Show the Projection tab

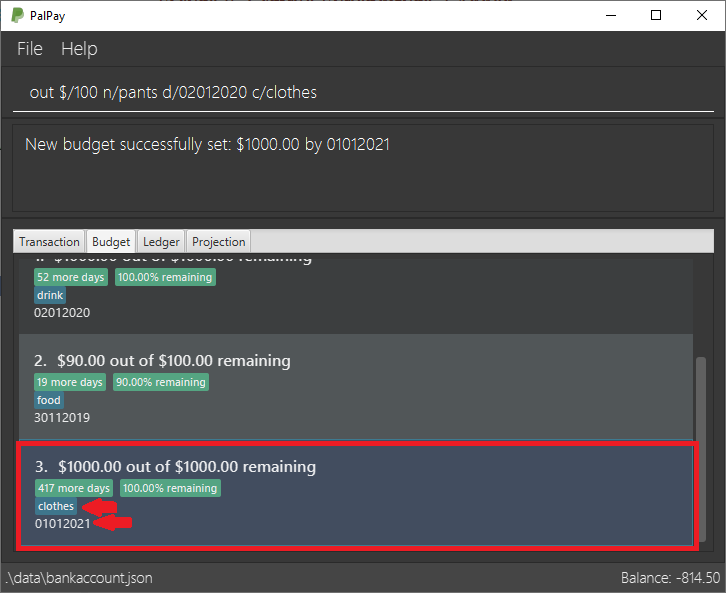(218, 242)
